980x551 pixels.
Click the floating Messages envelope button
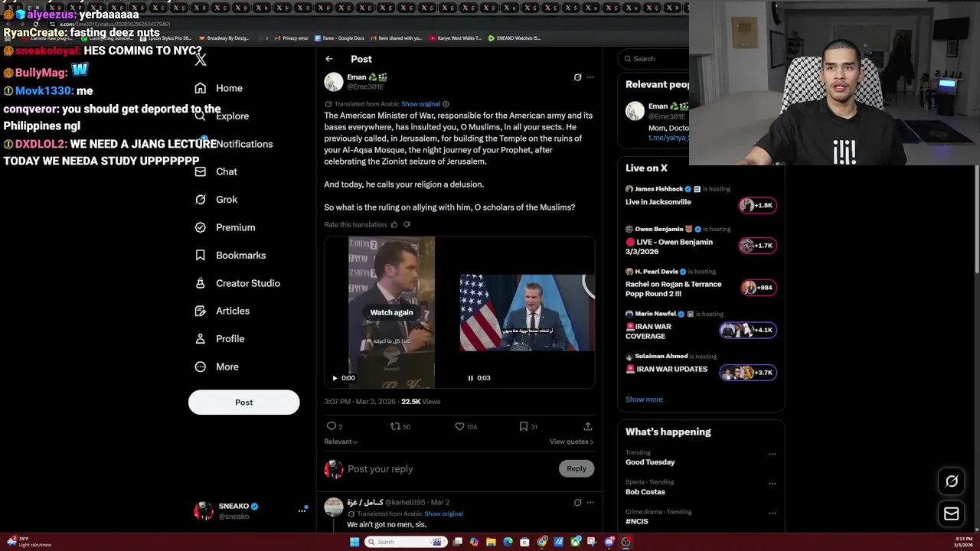point(952,514)
